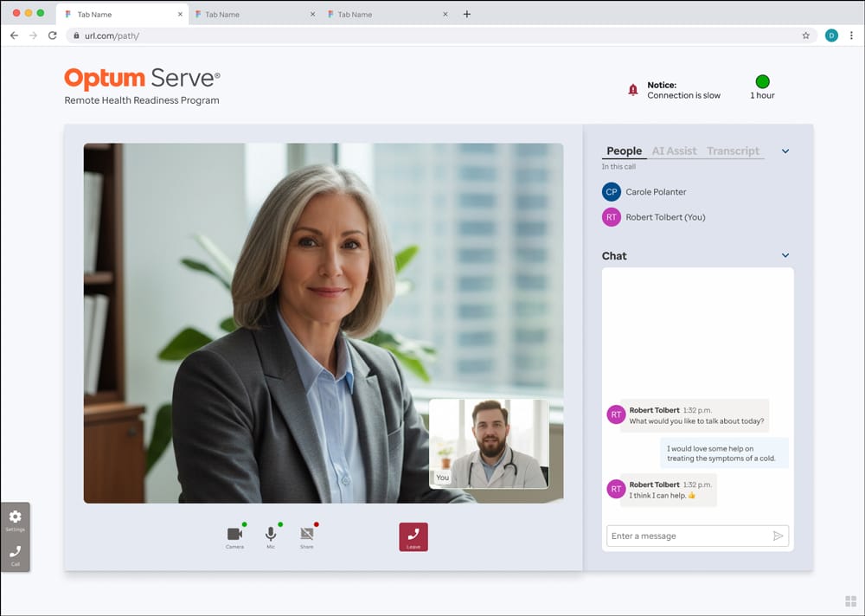Switch to the AI Assist tab
Screen dimensions: 865x616
click(x=674, y=151)
